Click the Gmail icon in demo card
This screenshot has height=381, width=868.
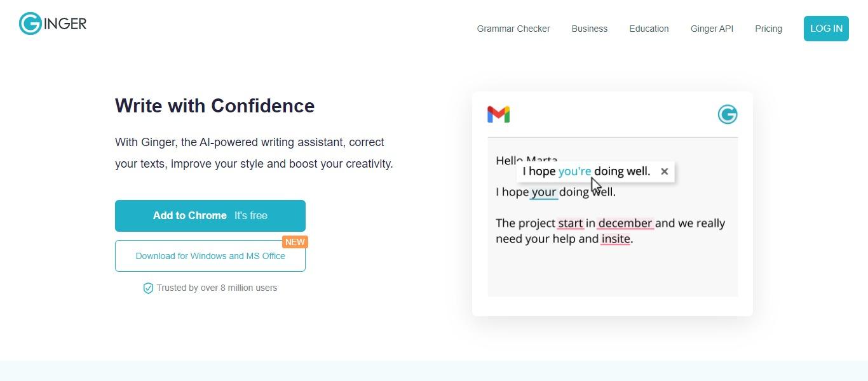tap(498, 114)
